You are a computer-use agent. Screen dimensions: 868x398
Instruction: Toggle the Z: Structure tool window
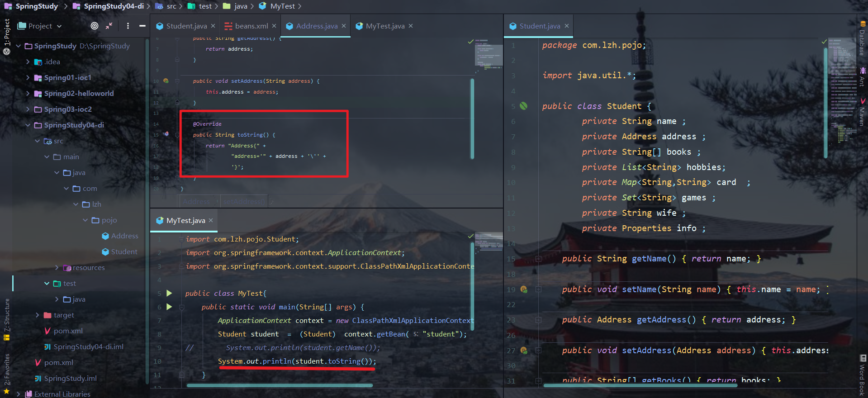[7, 319]
